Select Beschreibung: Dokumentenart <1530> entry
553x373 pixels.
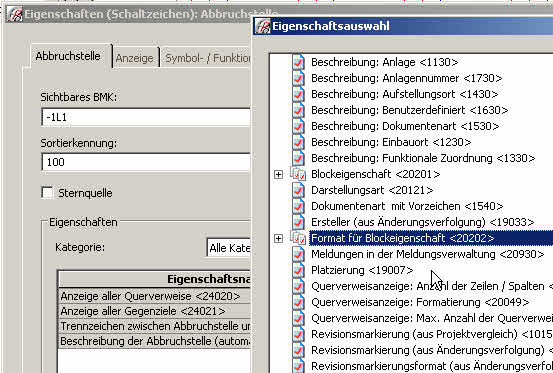tap(405, 126)
